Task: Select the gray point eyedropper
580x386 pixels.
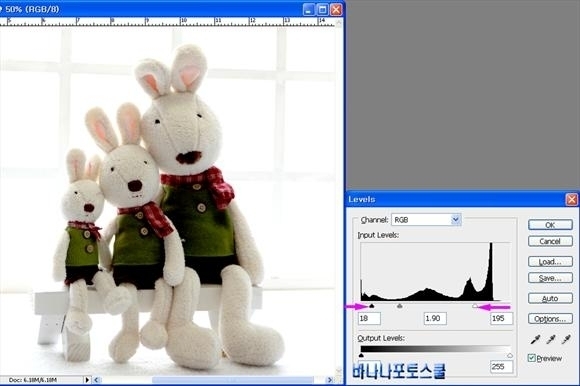Action: [x=551, y=339]
